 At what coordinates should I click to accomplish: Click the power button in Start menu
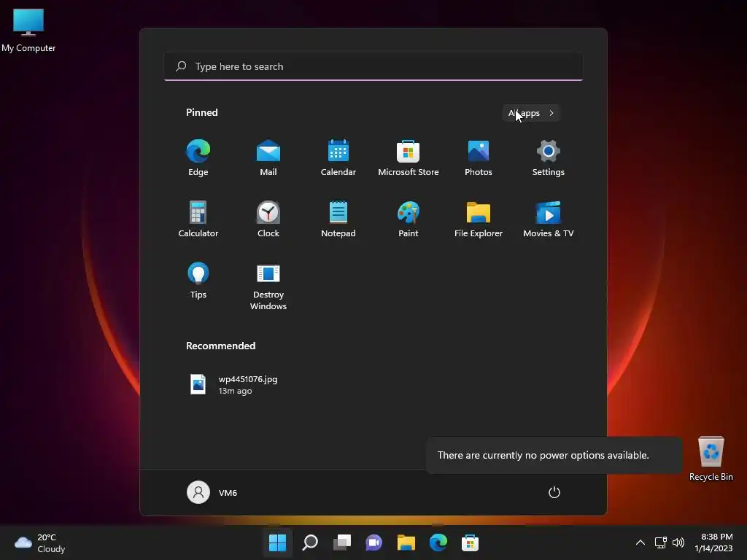point(554,492)
